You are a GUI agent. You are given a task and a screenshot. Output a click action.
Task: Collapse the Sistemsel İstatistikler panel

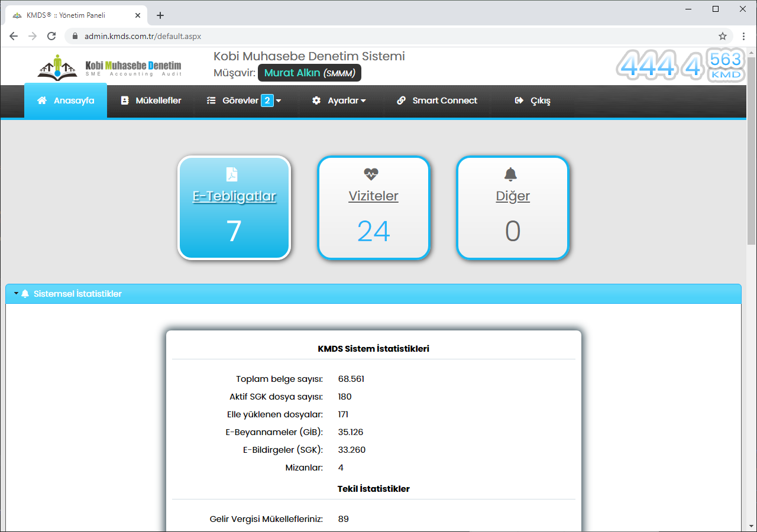16,294
